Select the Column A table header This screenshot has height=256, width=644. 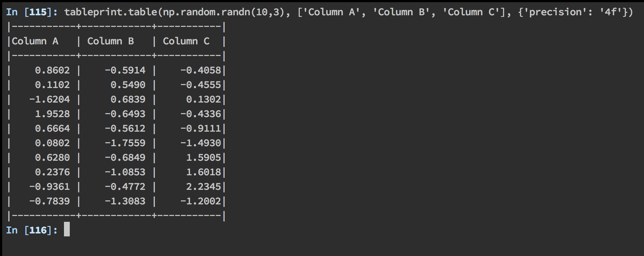35,41
